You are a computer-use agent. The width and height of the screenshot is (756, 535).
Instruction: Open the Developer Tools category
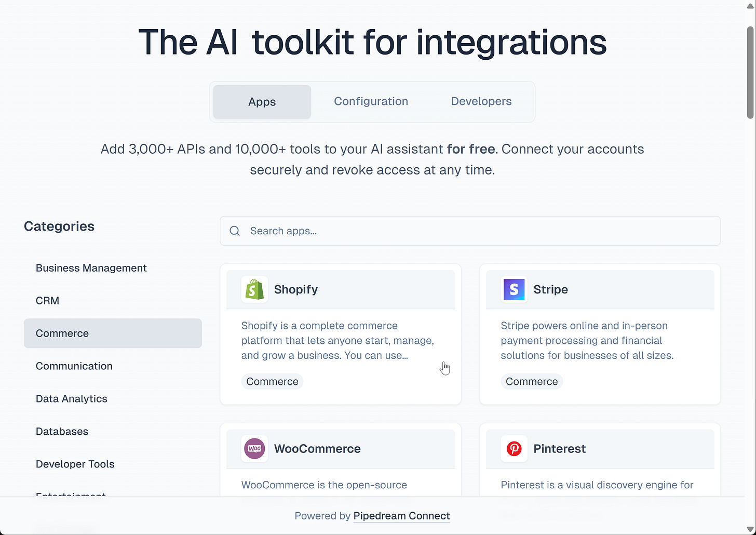coord(75,464)
